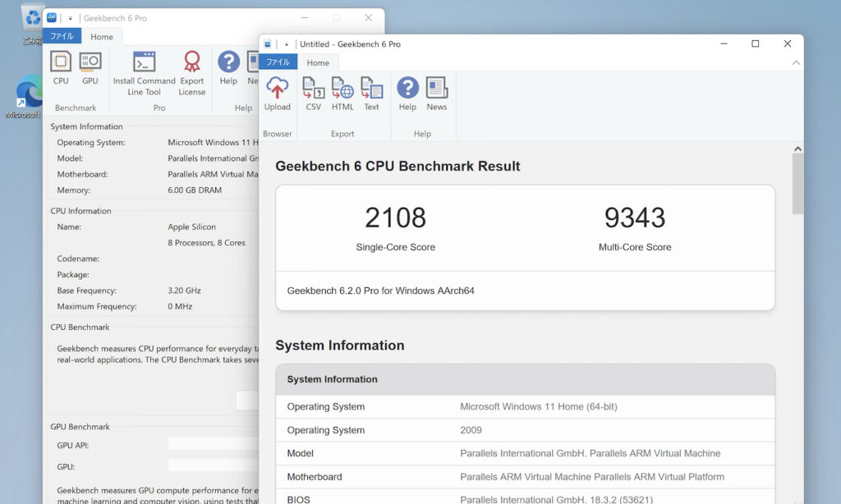The height and width of the screenshot is (504, 841).
Task: Export the result as CSV
Action: [313, 92]
